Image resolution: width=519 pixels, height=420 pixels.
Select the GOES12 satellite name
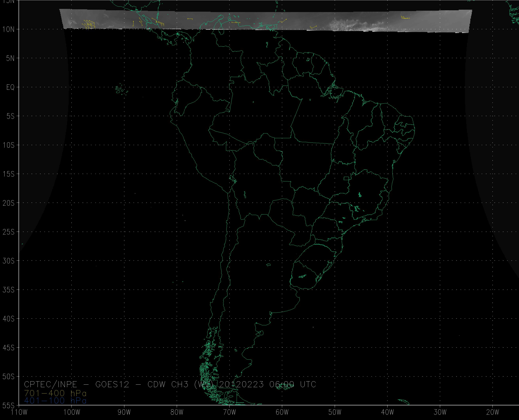click(x=112, y=384)
